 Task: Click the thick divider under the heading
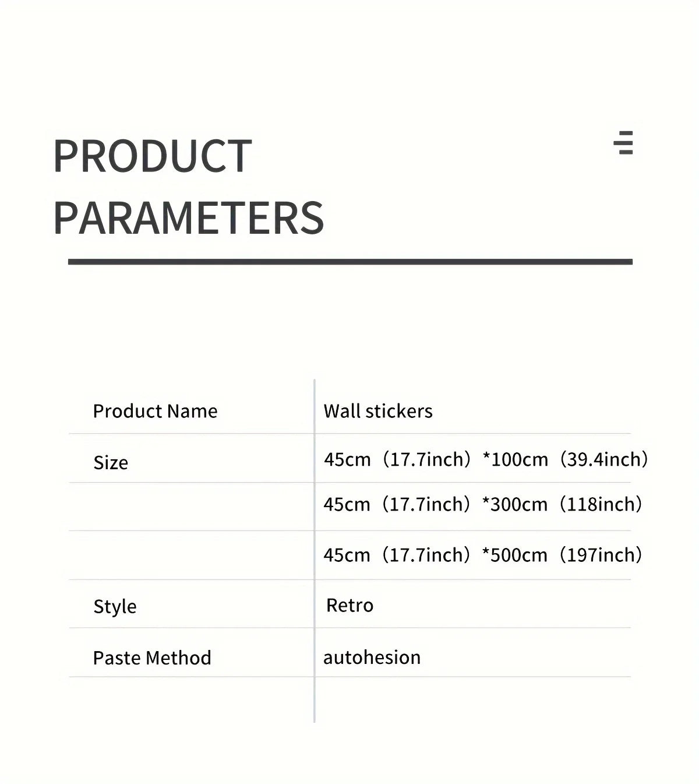tap(349, 262)
